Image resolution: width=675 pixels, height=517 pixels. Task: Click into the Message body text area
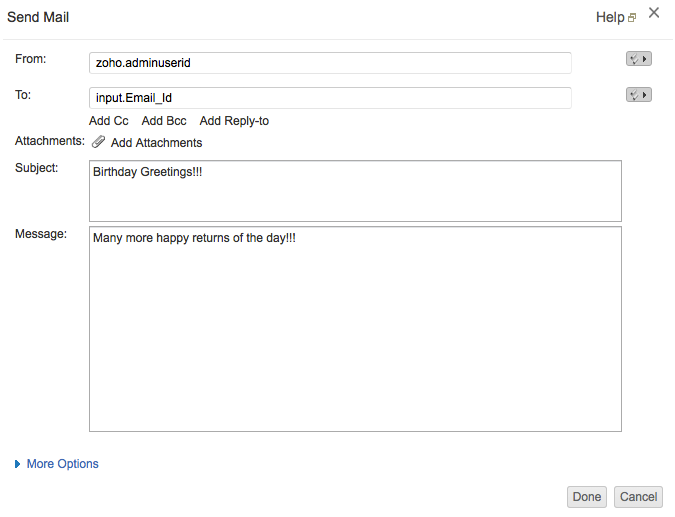(x=355, y=329)
